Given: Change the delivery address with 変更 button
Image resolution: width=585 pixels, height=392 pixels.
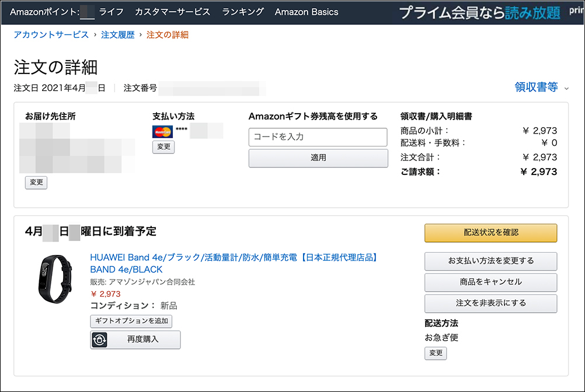Looking at the screenshot, I should click(36, 183).
